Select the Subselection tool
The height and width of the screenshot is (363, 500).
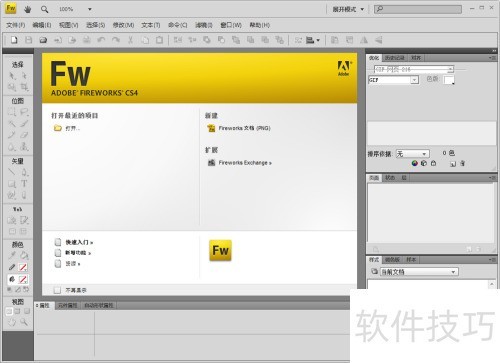(24, 76)
